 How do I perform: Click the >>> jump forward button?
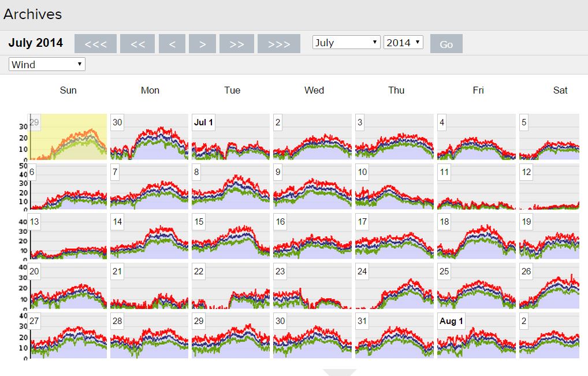tap(279, 44)
